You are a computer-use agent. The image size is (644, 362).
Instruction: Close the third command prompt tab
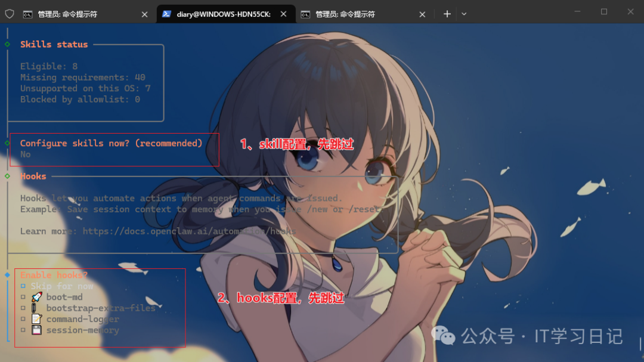point(422,14)
